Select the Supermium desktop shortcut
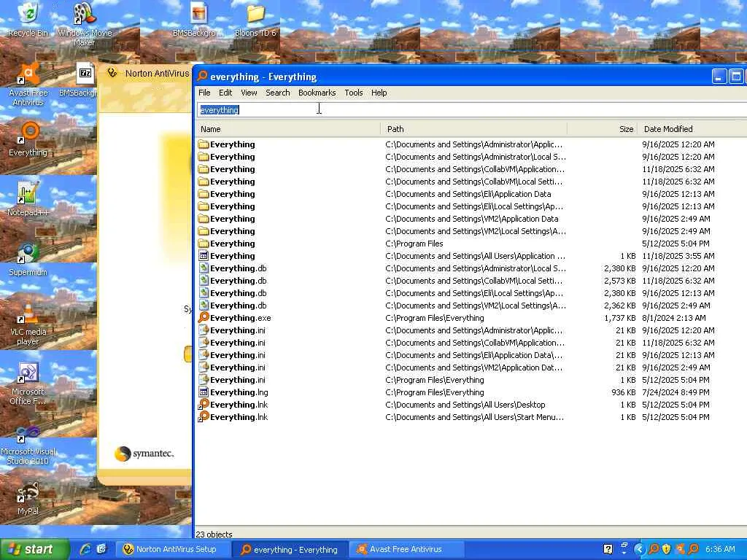747x560 pixels. [28, 259]
